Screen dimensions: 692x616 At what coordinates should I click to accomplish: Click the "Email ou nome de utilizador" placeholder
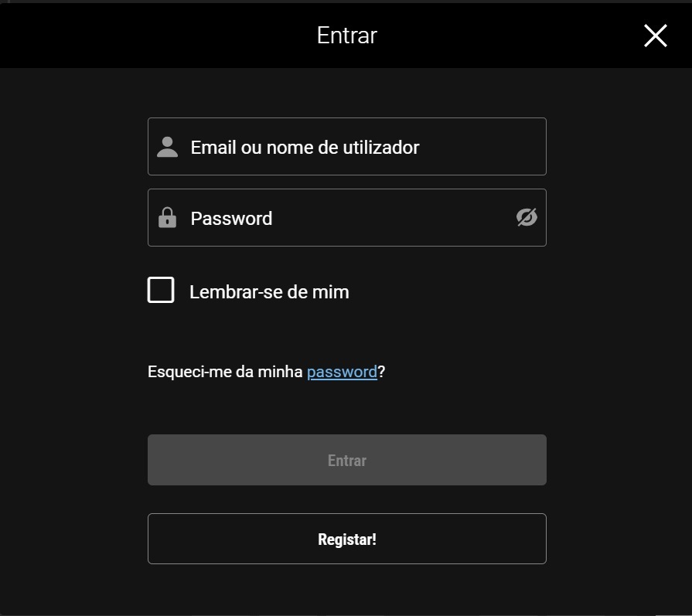tap(305, 147)
